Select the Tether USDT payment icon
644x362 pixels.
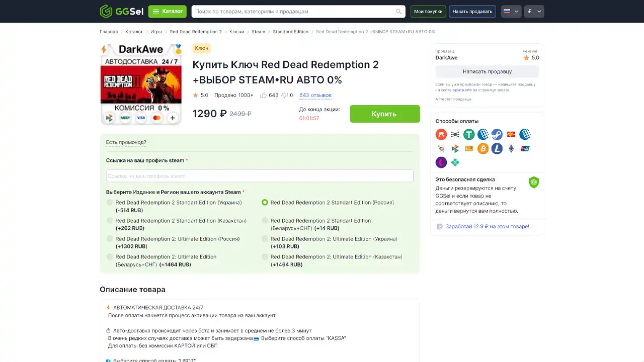point(469,134)
